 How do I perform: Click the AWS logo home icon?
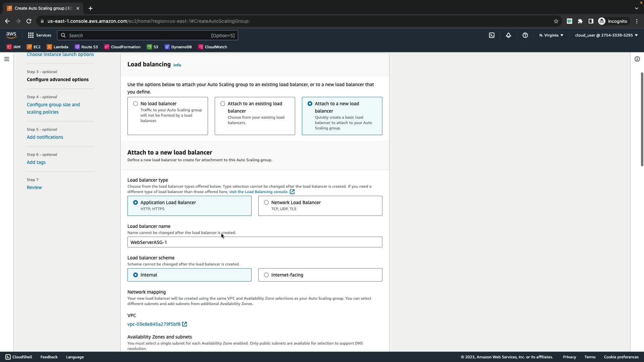[x=11, y=35]
